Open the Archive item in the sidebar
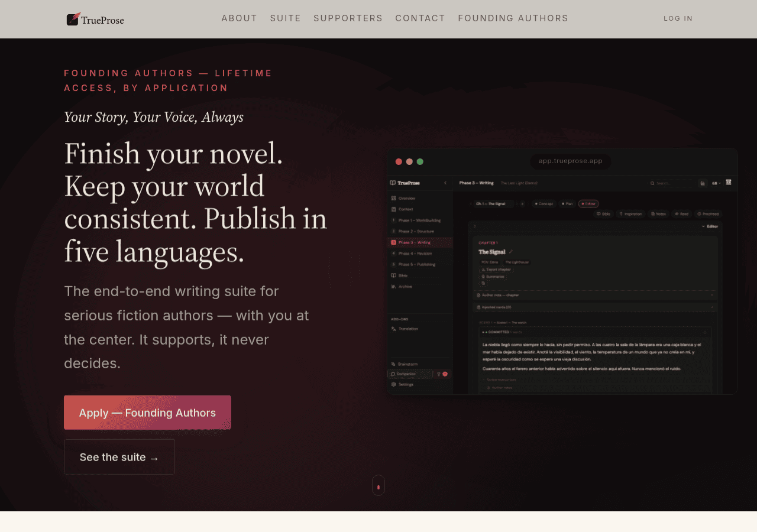Image resolution: width=757 pixels, height=532 pixels. pyautogui.click(x=419, y=287)
